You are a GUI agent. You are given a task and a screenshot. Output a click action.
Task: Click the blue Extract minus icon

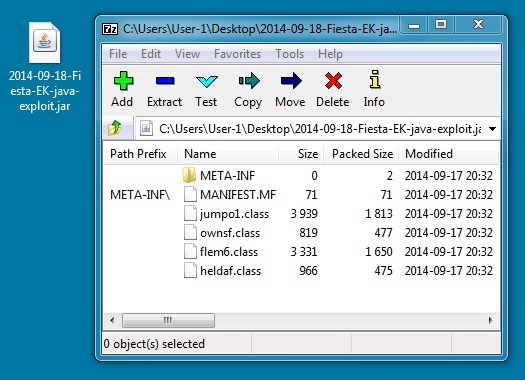165,81
